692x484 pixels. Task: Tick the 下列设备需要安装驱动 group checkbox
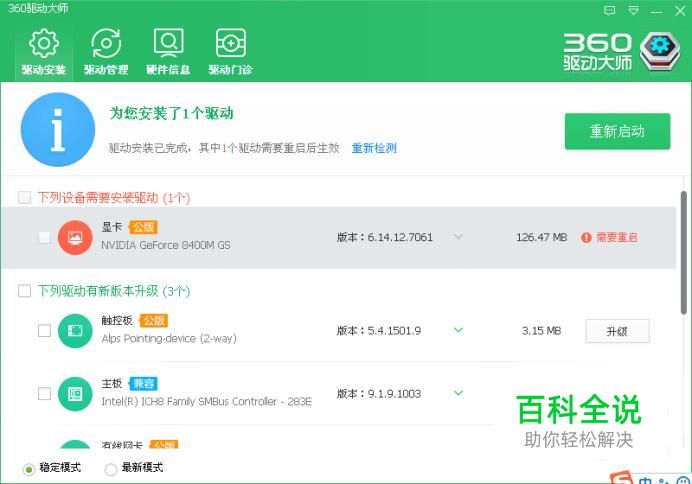click(x=24, y=197)
